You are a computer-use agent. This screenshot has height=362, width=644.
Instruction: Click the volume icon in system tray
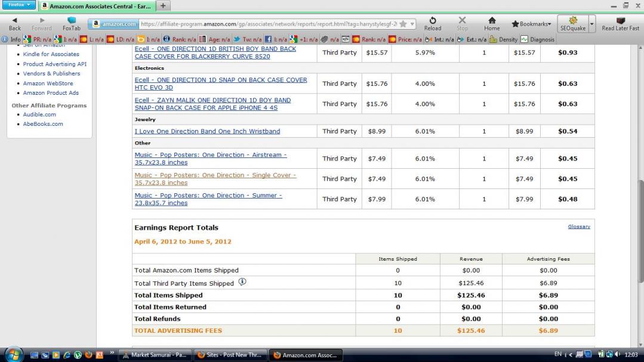click(617, 354)
